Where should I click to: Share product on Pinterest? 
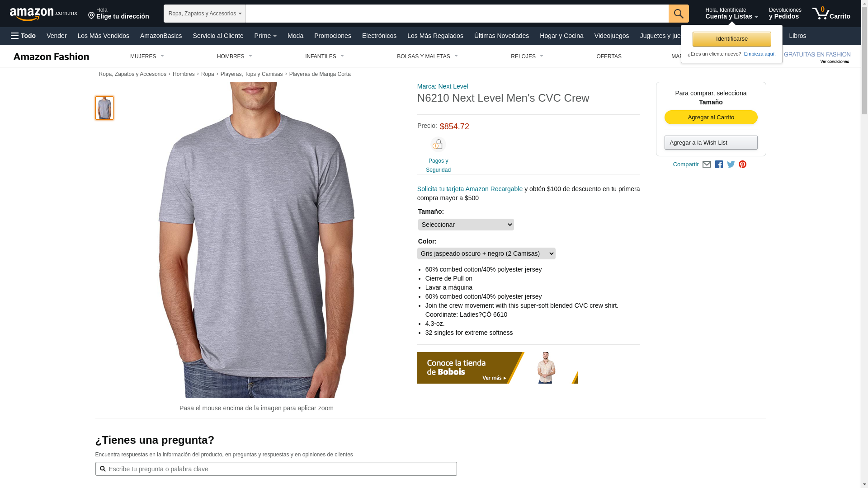click(742, 164)
